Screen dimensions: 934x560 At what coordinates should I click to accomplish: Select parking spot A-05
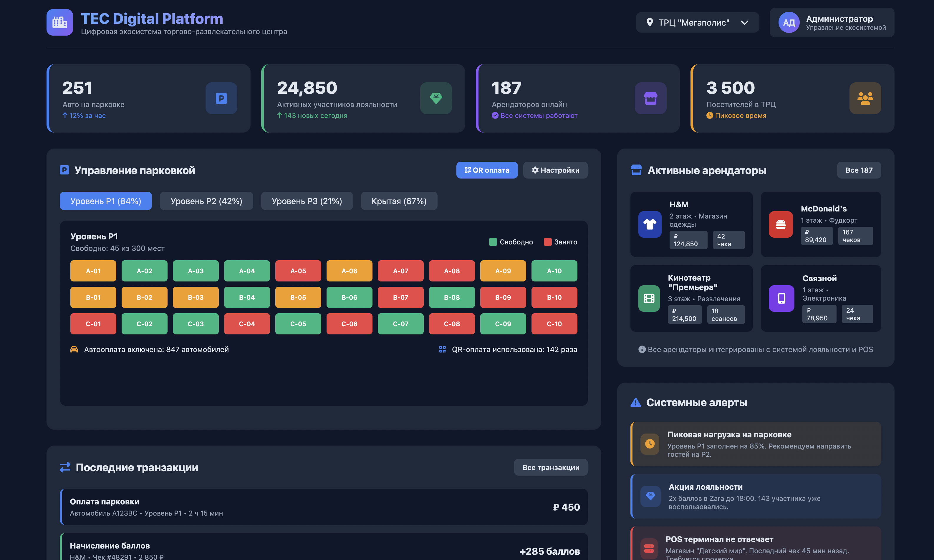tap(298, 271)
